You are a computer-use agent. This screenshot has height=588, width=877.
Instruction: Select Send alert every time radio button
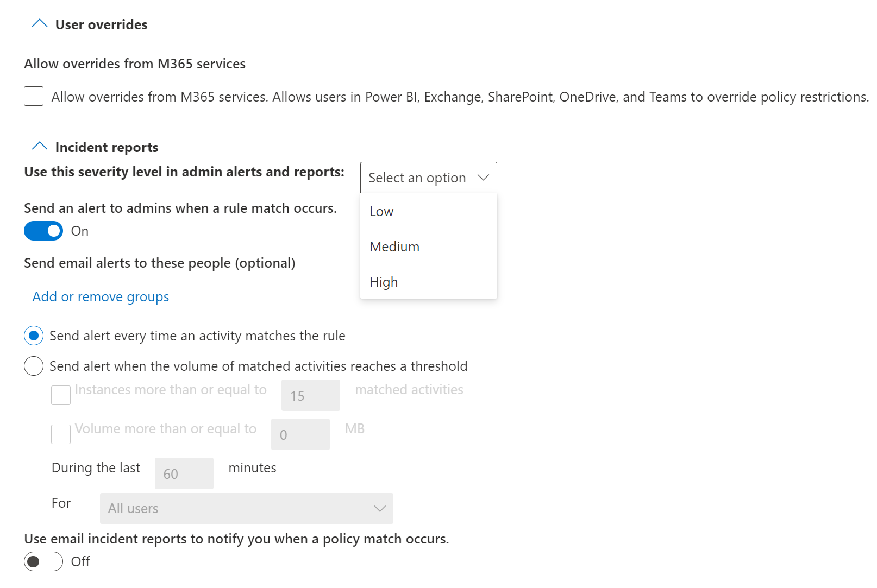point(34,336)
